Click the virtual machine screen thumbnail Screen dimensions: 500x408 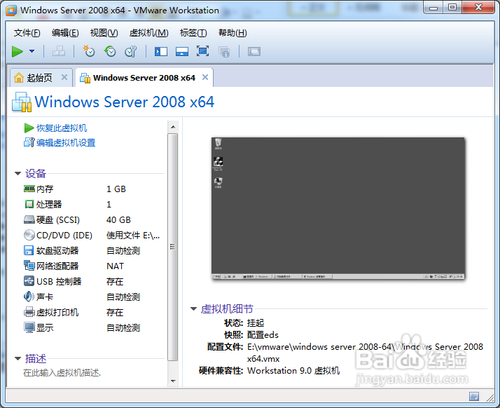coord(338,208)
